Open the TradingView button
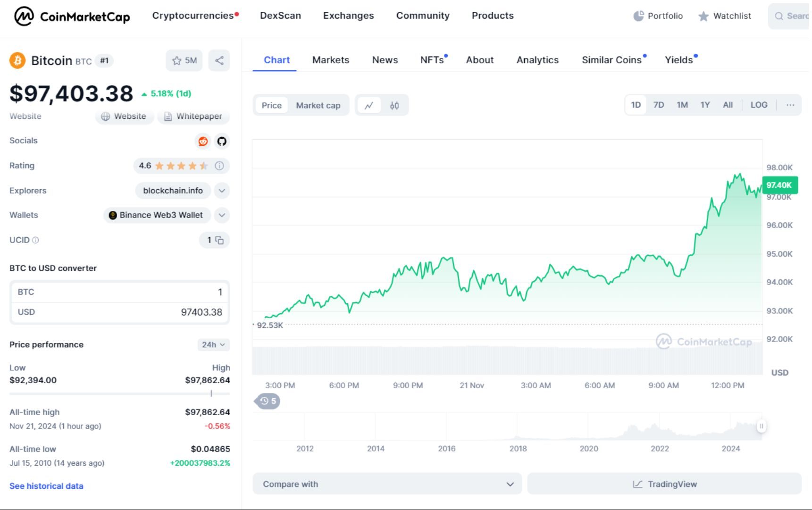The height and width of the screenshot is (510, 812). tap(666, 484)
